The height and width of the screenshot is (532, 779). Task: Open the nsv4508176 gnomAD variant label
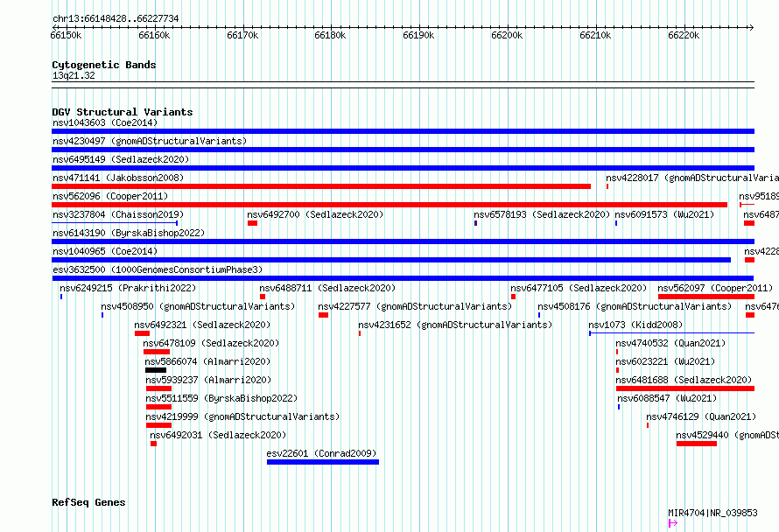pyautogui.click(x=635, y=306)
